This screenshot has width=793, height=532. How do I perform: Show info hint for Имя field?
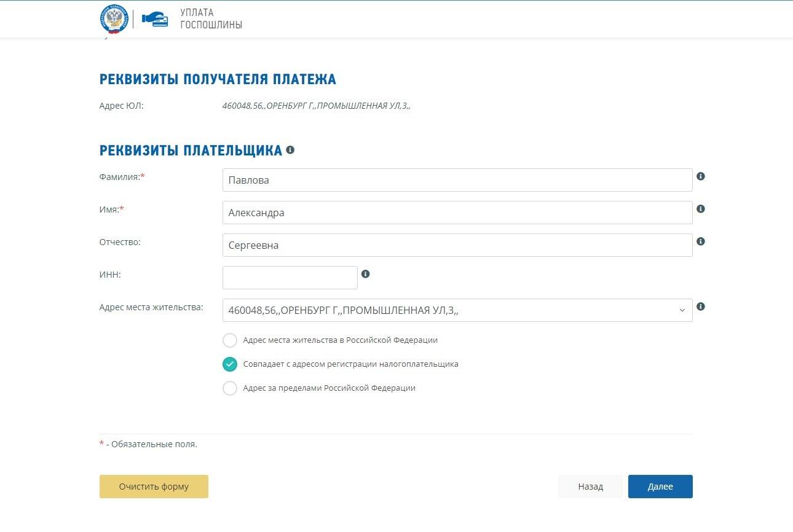click(x=701, y=209)
